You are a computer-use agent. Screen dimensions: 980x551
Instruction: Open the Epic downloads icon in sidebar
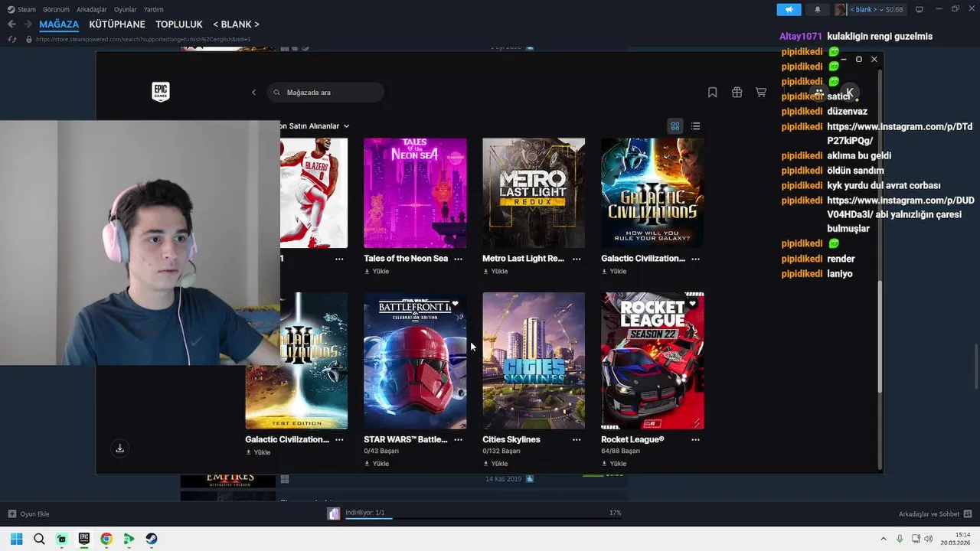point(119,448)
